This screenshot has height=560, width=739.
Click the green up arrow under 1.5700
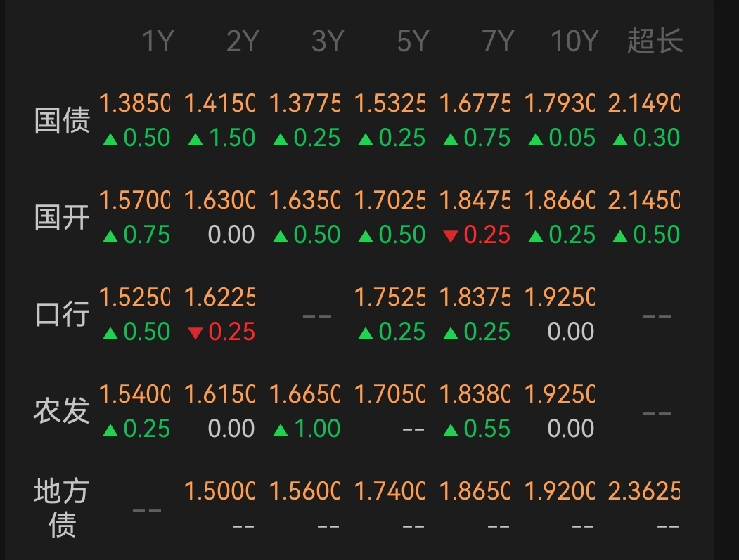[110, 236]
